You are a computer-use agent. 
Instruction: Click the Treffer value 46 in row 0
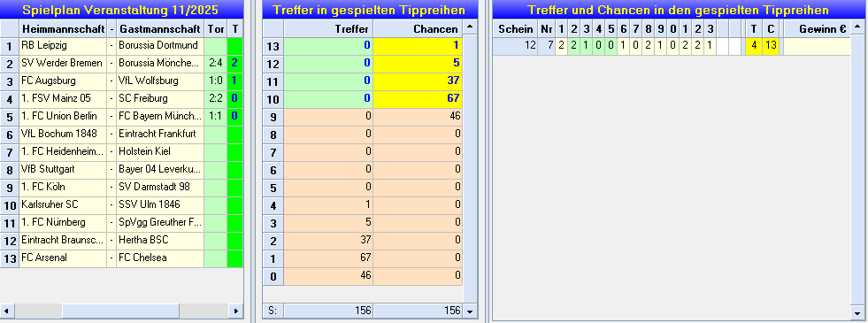coord(328,276)
